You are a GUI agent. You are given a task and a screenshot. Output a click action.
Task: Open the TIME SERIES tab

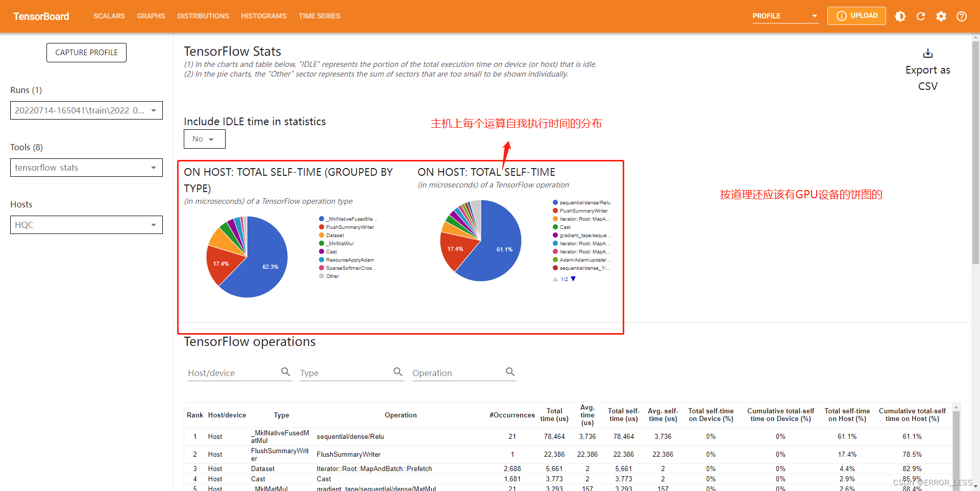[x=320, y=16]
